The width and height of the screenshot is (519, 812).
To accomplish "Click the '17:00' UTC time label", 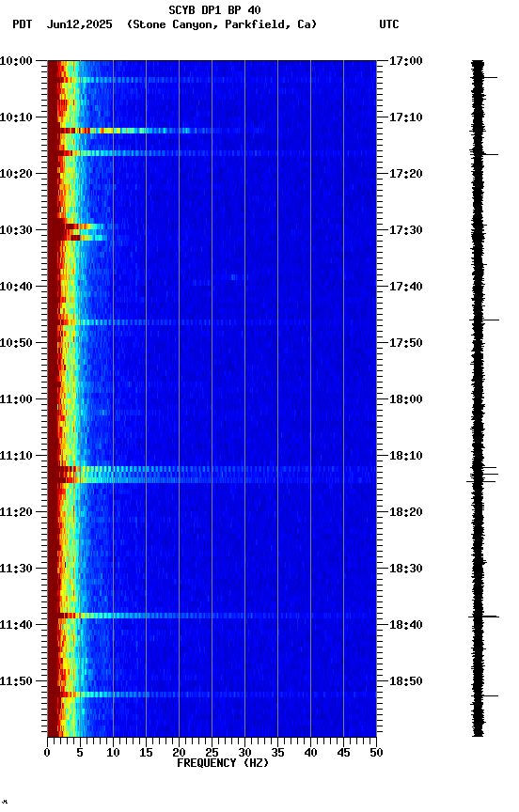I will tap(406, 61).
